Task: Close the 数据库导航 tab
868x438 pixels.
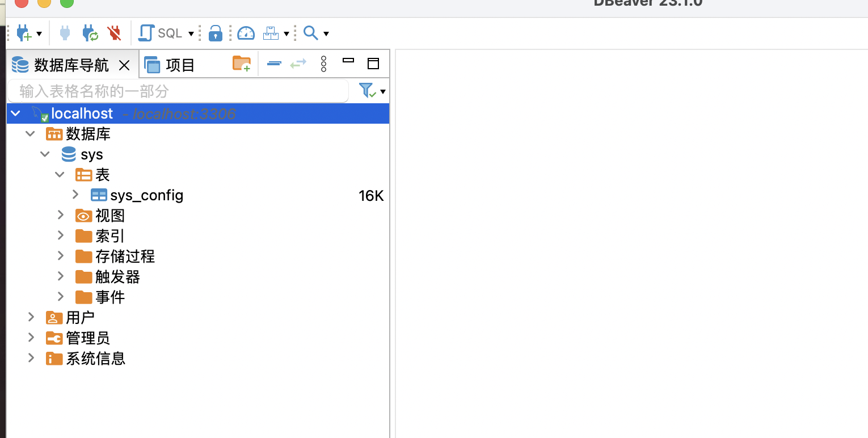Action: (x=124, y=65)
